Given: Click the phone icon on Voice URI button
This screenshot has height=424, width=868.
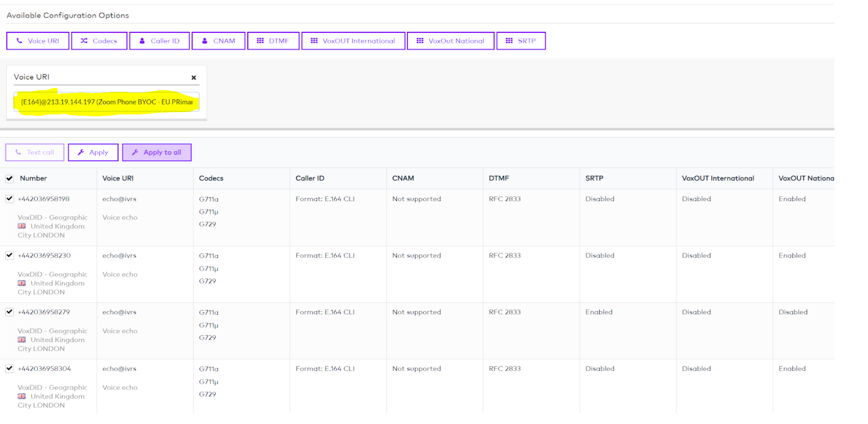Looking at the screenshot, I should [x=19, y=41].
